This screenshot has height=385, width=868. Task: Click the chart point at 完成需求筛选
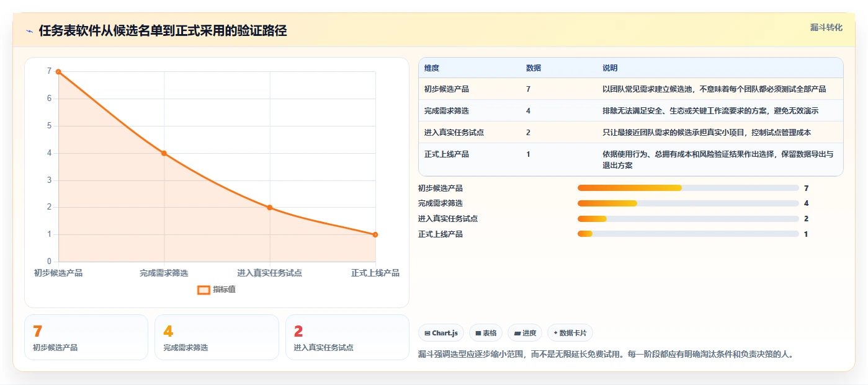[x=164, y=153]
